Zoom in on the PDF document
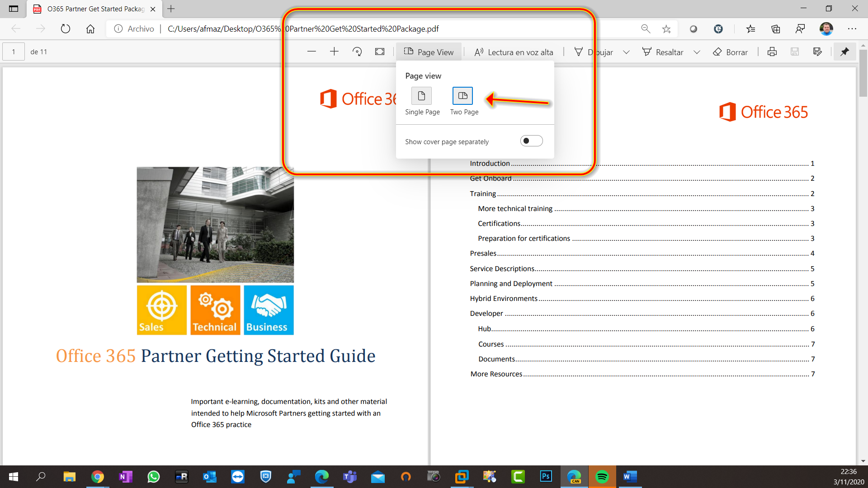The image size is (868, 488). [x=334, y=52]
